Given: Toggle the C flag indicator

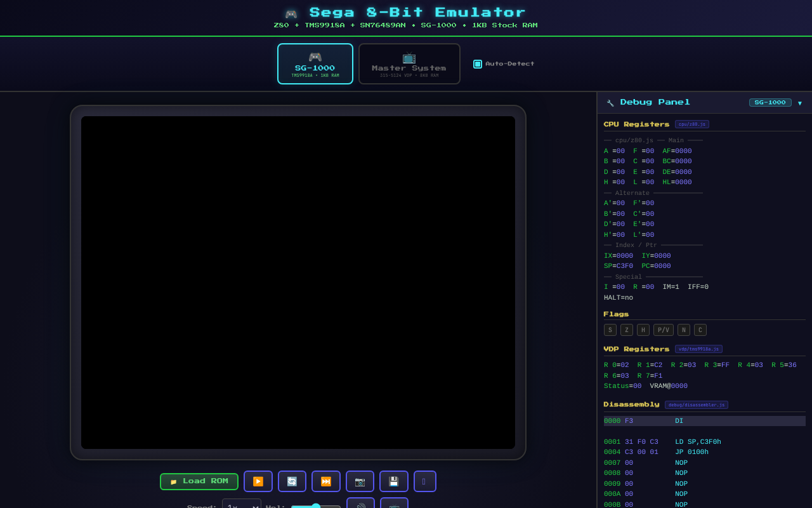Looking at the screenshot, I should click(x=700, y=330).
